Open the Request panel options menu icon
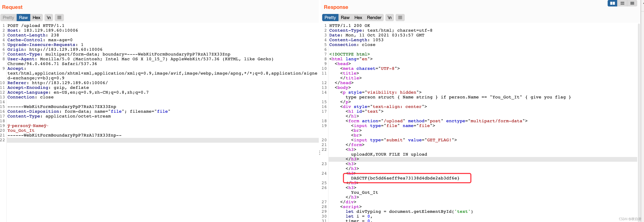The width and height of the screenshot is (644, 222). point(59,18)
